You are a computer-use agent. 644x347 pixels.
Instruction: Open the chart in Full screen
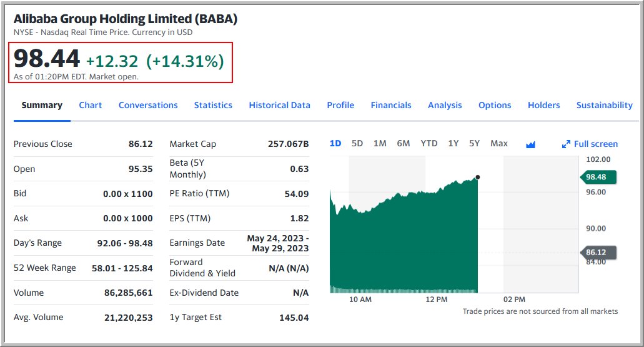click(590, 144)
